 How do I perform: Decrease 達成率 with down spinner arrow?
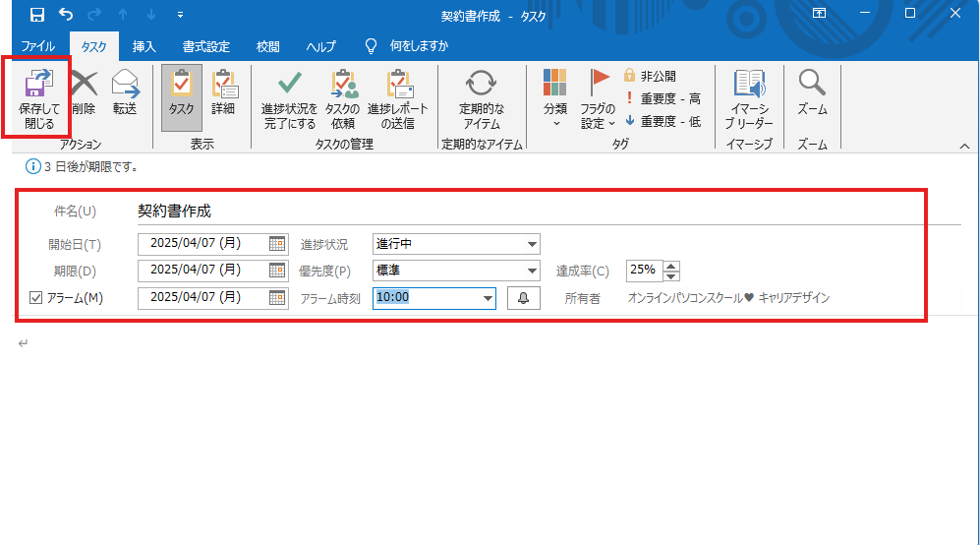(671, 275)
